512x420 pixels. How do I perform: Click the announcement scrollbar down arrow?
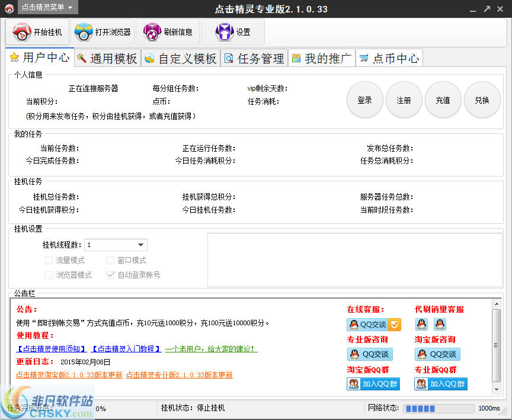click(x=497, y=389)
